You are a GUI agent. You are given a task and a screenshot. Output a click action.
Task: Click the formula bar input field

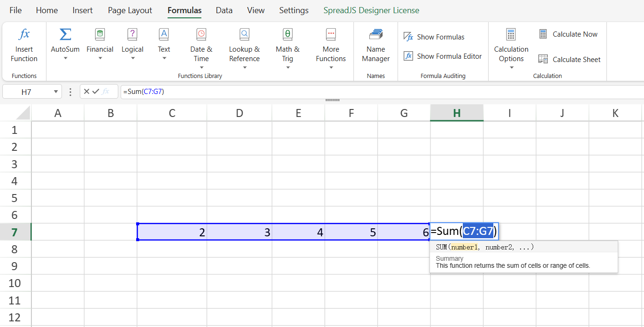tap(382, 92)
